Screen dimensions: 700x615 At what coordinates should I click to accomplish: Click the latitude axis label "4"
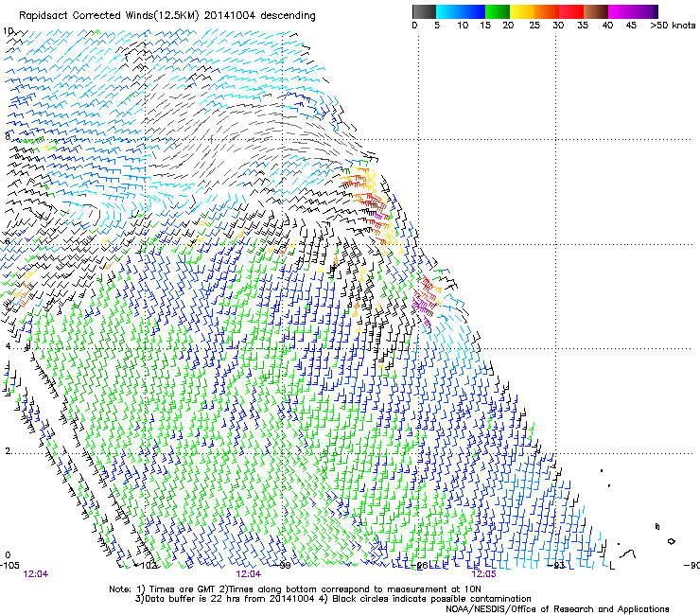click(x=8, y=345)
